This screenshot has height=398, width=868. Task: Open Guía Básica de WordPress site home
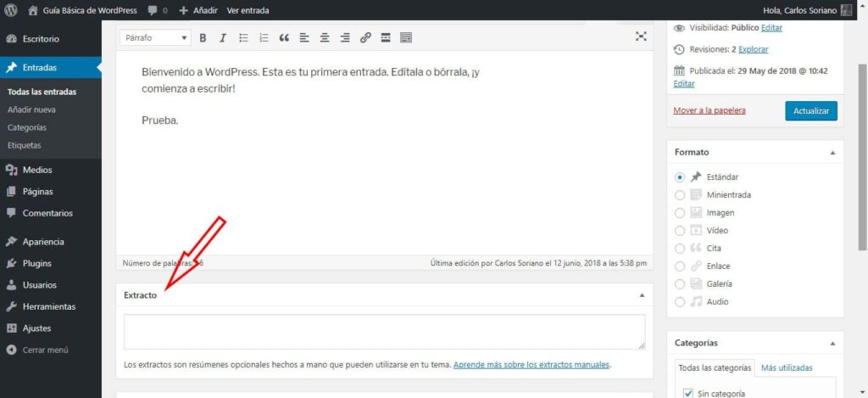tap(82, 10)
